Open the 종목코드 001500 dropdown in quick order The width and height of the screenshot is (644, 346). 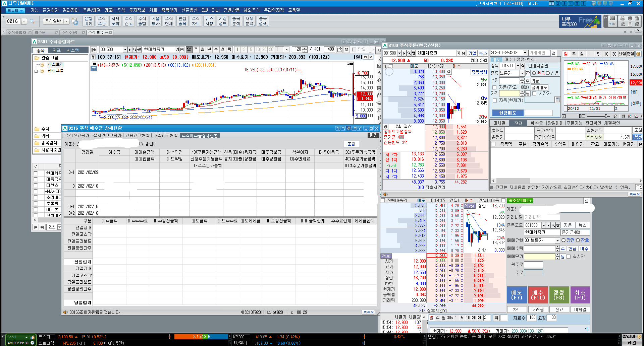click(544, 225)
